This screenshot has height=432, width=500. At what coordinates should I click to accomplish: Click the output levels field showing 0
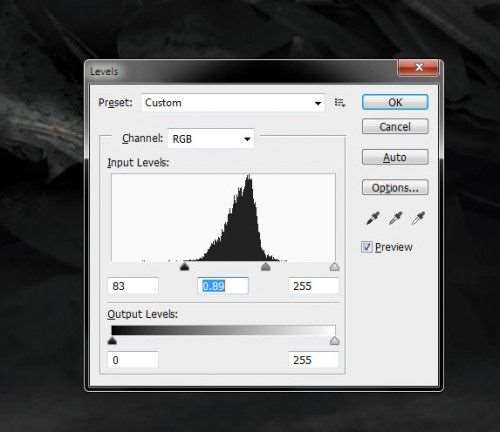[x=133, y=360]
